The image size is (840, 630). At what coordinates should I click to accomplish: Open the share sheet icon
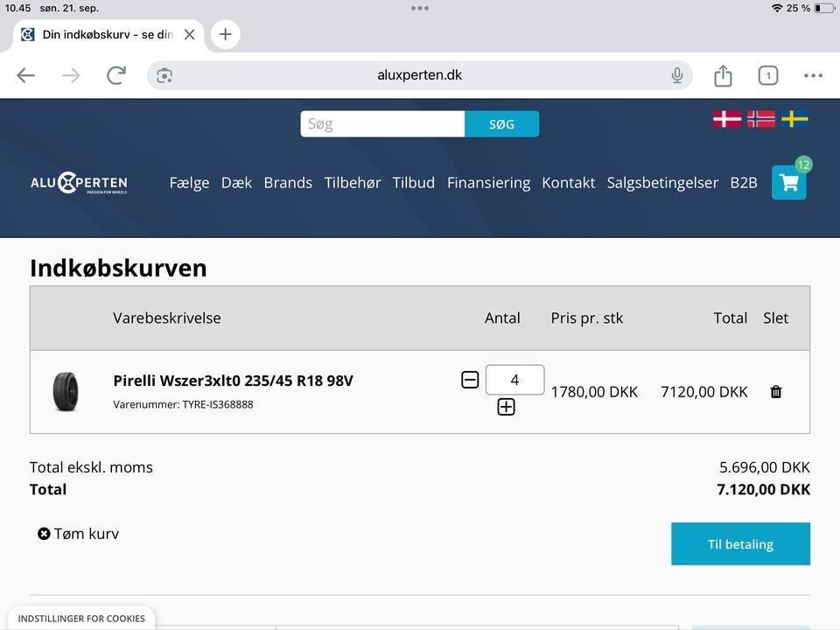(723, 75)
